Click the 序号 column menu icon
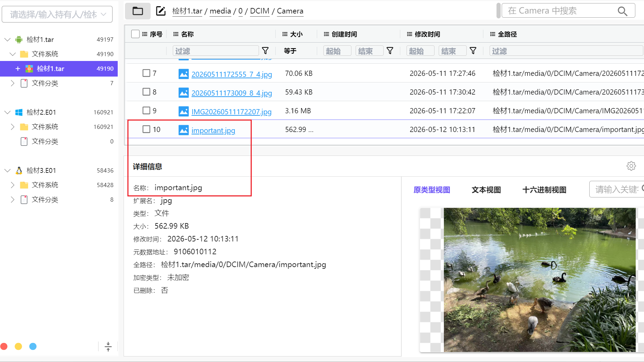The image size is (644, 362). coord(145,34)
